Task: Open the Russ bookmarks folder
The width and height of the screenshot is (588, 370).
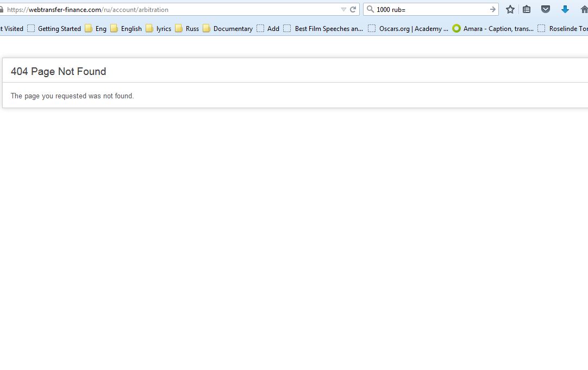Action: point(187,28)
